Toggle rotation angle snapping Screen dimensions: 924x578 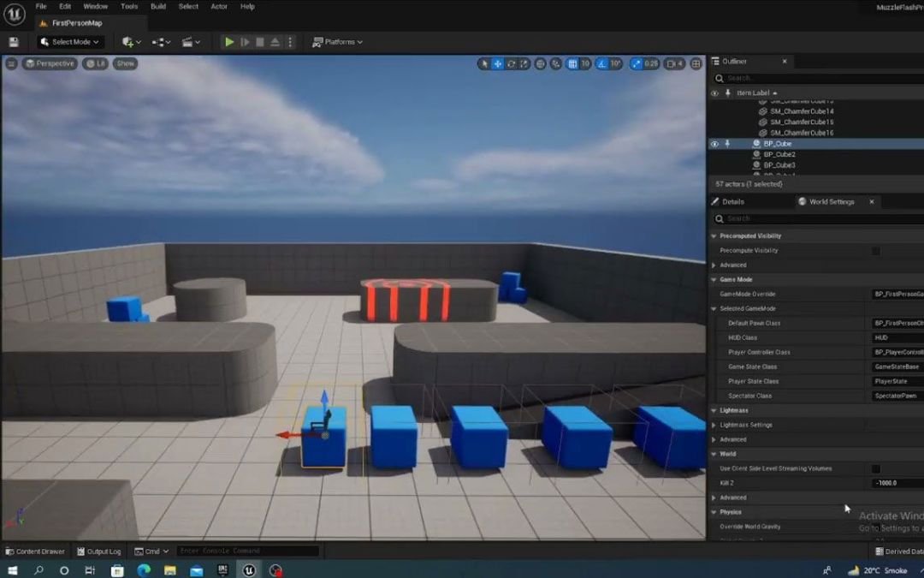coord(601,63)
